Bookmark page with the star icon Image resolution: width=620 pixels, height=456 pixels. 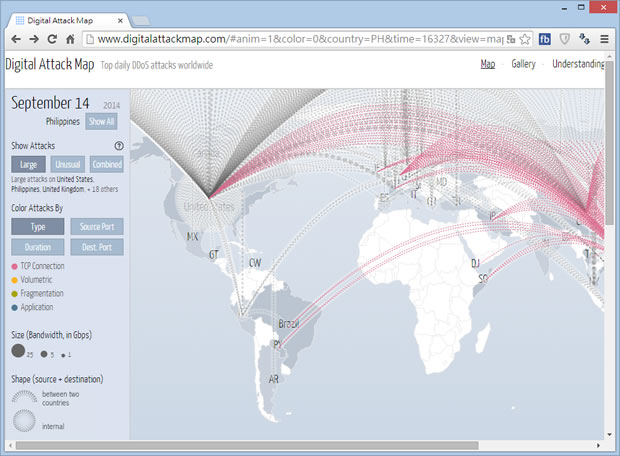(x=525, y=39)
